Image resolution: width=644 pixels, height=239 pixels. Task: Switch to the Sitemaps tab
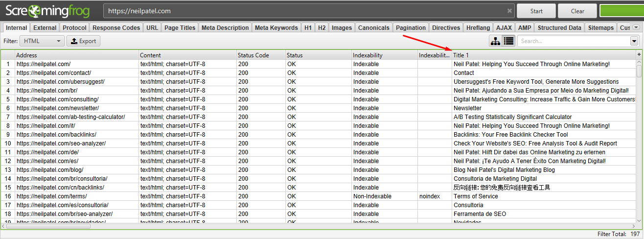point(600,28)
